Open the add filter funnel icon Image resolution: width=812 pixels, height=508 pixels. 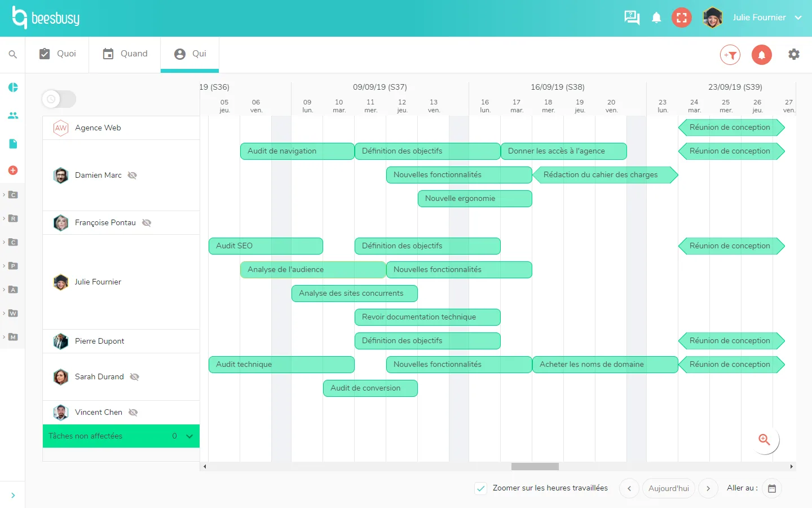[x=730, y=55]
